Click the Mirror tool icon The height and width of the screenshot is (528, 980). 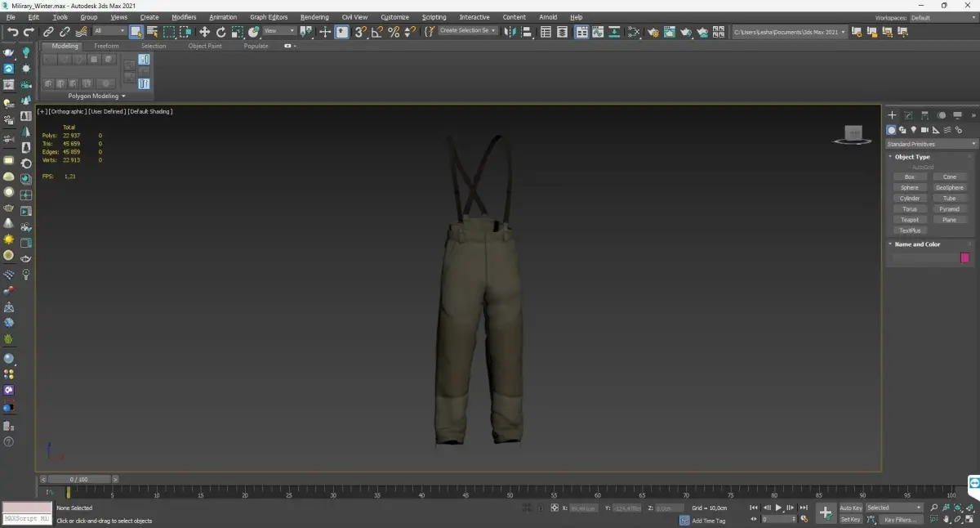[x=510, y=32]
